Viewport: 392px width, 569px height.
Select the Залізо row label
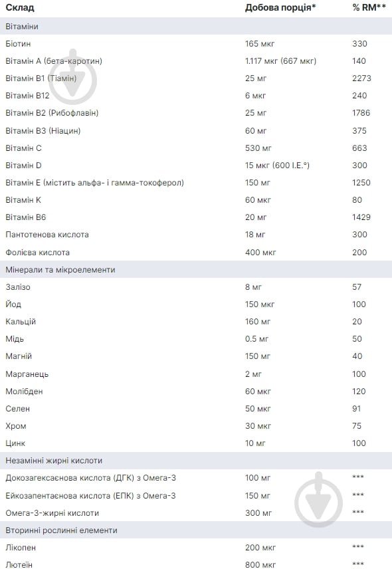18,287
